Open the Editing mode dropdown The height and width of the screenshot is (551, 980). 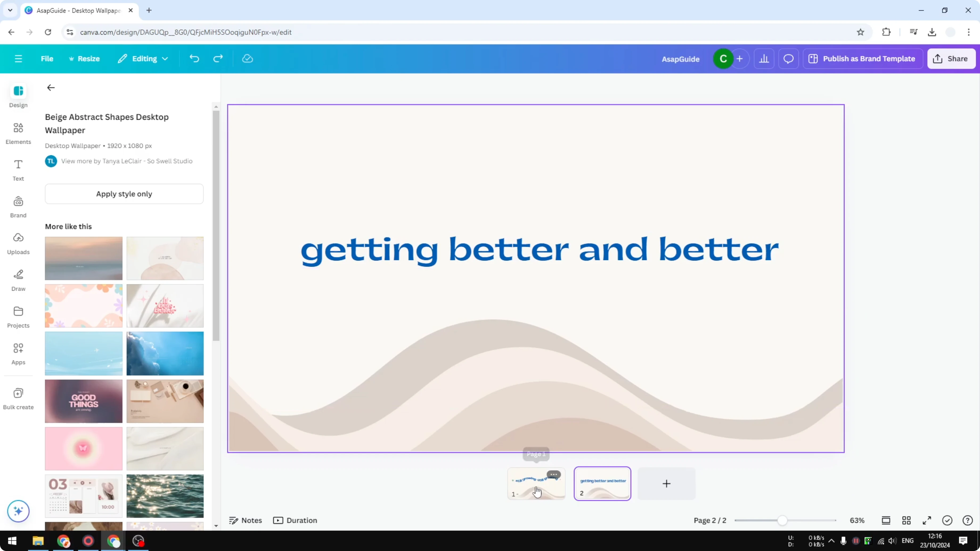[x=143, y=59]
